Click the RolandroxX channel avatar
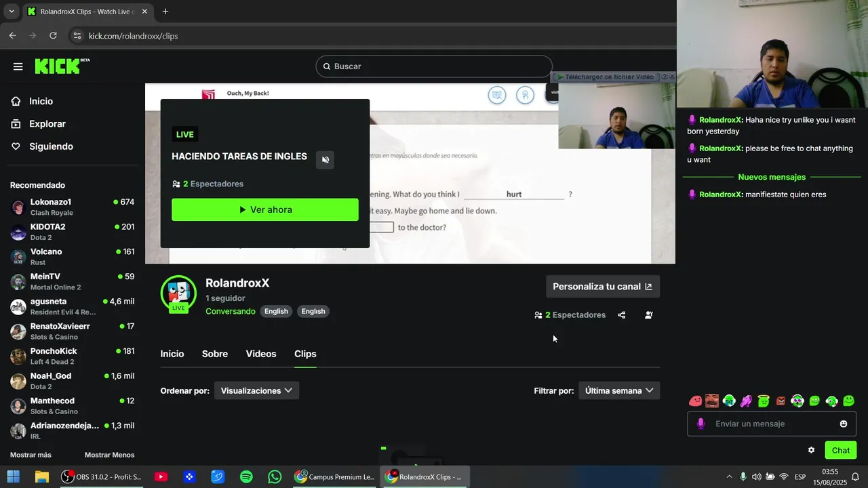Viewport: 868px width, 488px height. coord(178,293)
